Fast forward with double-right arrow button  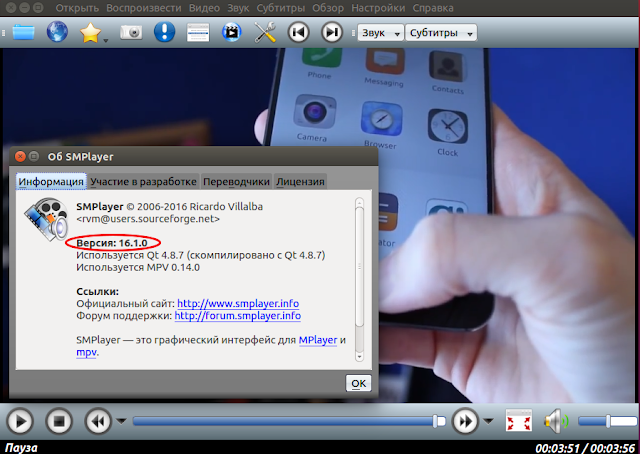465,421
